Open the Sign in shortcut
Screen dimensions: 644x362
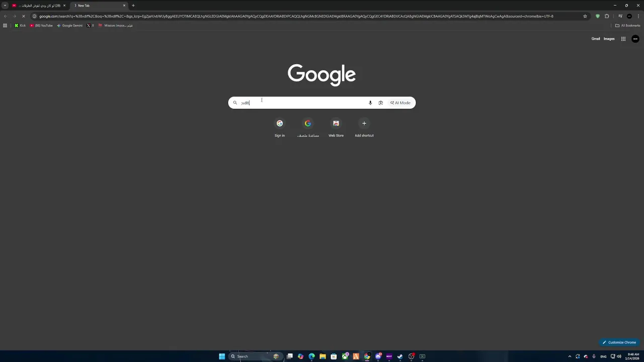pos(280,128)
